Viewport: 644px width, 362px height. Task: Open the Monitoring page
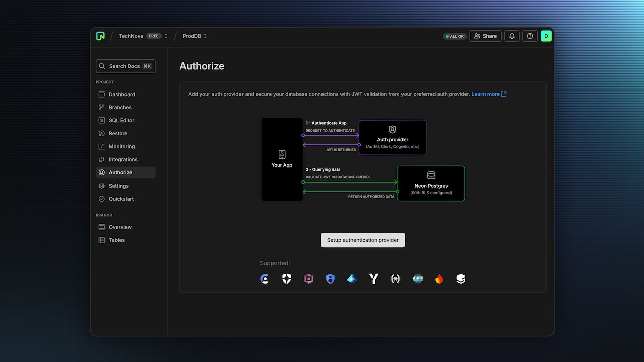tap(126, 146)
